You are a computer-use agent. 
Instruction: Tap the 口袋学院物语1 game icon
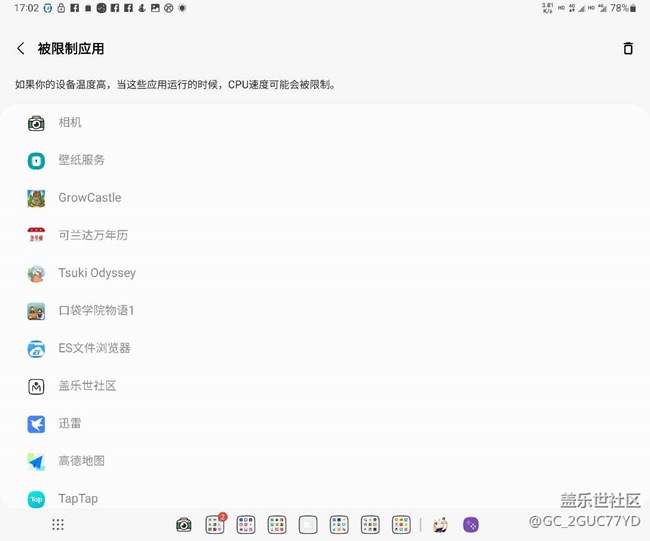(x=36, y=311)
